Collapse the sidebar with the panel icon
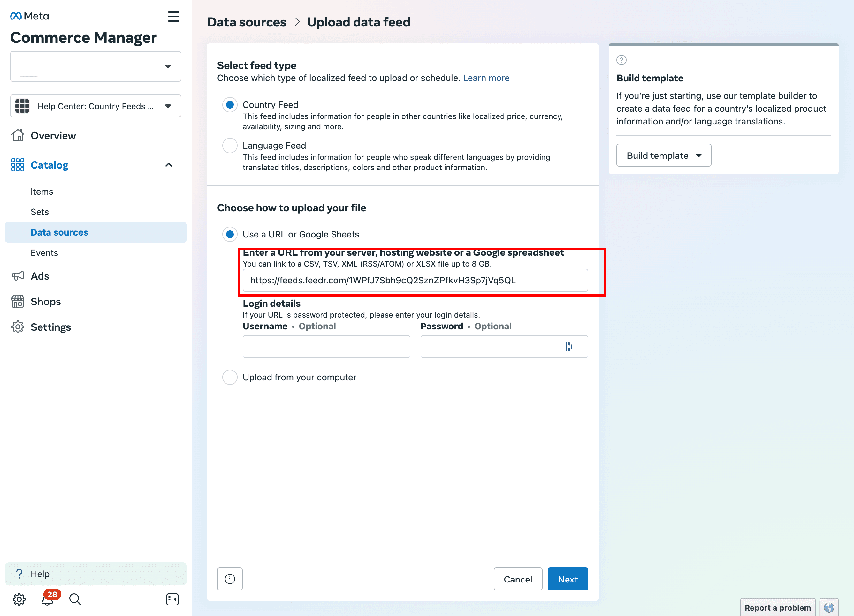 click(172, 599)
